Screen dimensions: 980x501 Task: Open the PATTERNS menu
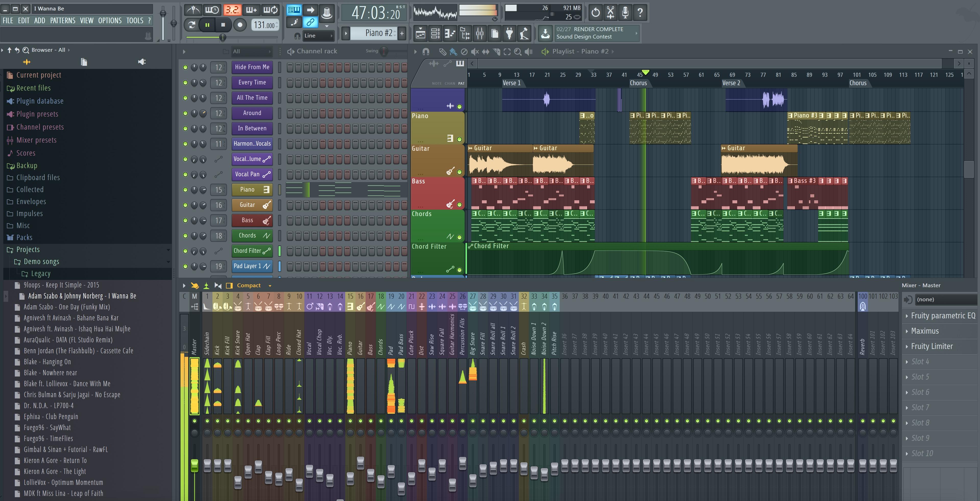coord(63,20)
